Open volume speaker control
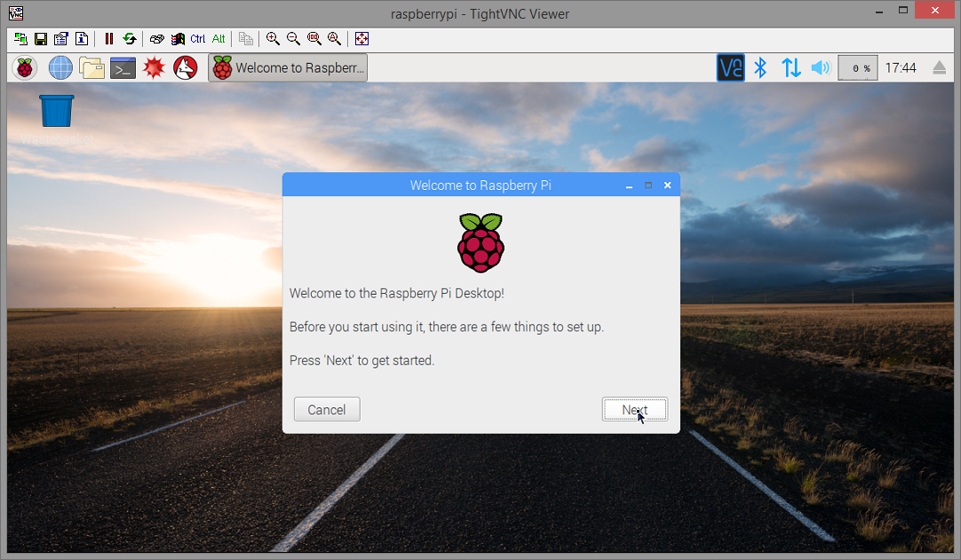 [x=821, y=68]
